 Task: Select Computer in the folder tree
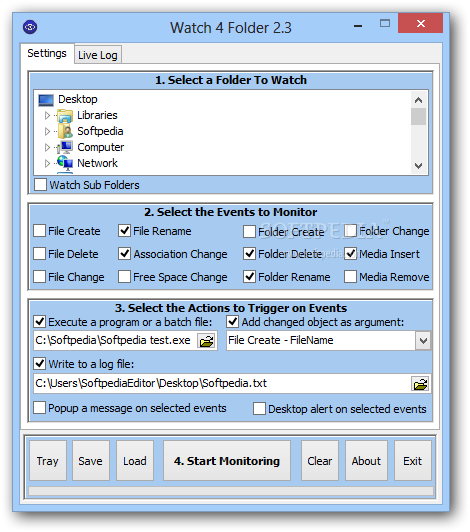pyautogui.click(x=100, y=147)
